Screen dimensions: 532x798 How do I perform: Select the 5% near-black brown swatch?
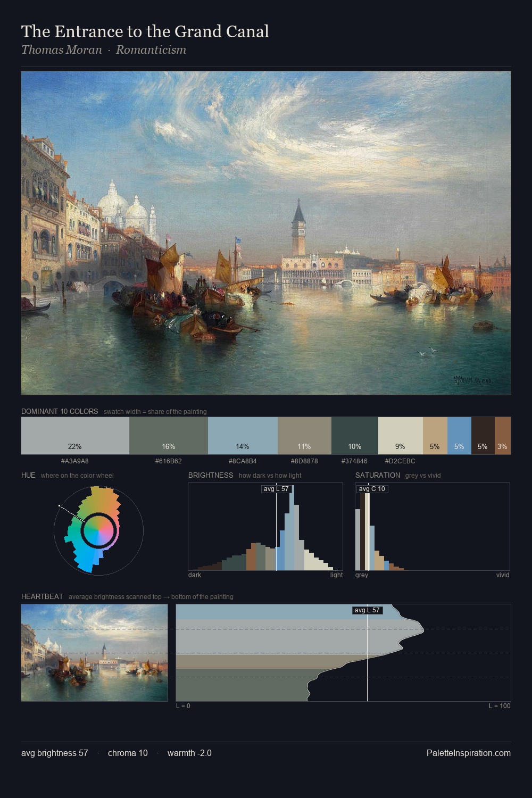(483, 435)
